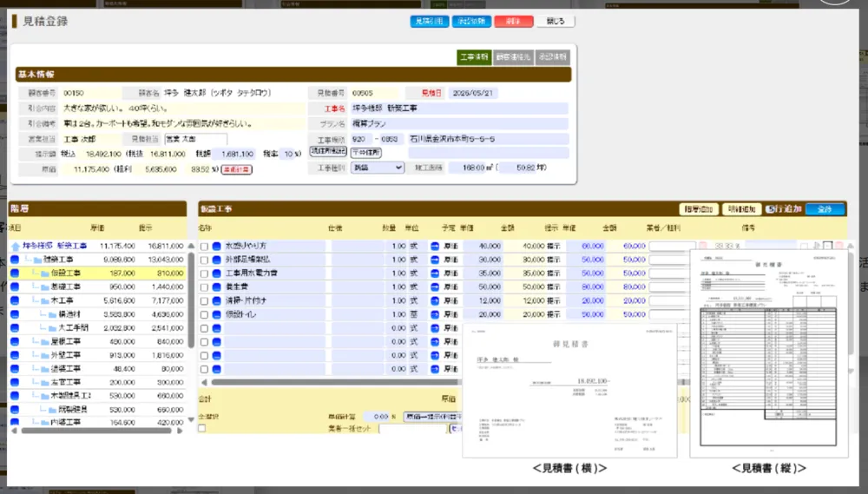Image resolution: width=868 pixels, height=494 pixels.
Task: Open the 工事種別 dropdown
Action: pos(377,168)
